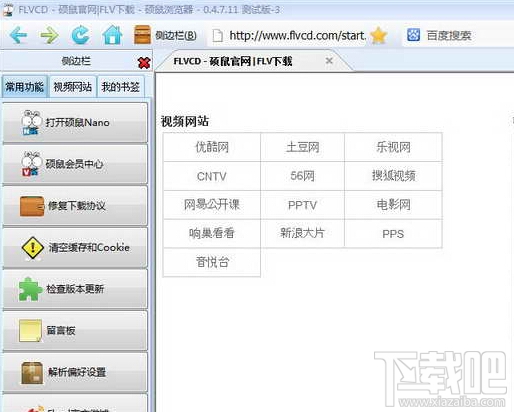The width and height of the screenshot is (514, 412).
Task: Open the 土豆网 link
Action: pyautogui.click(x=302, y=147)
